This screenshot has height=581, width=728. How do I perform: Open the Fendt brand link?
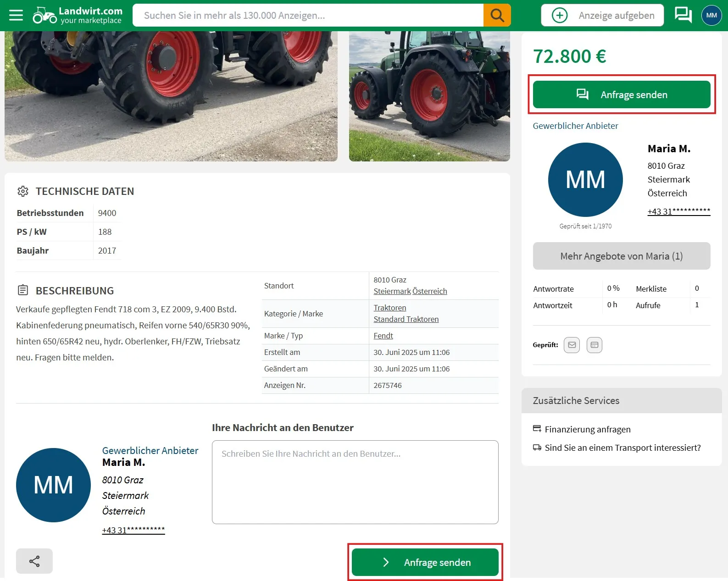click(383, 336)
